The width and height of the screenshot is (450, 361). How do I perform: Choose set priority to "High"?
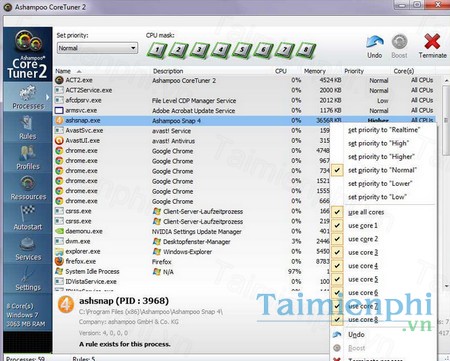[384, 143]
